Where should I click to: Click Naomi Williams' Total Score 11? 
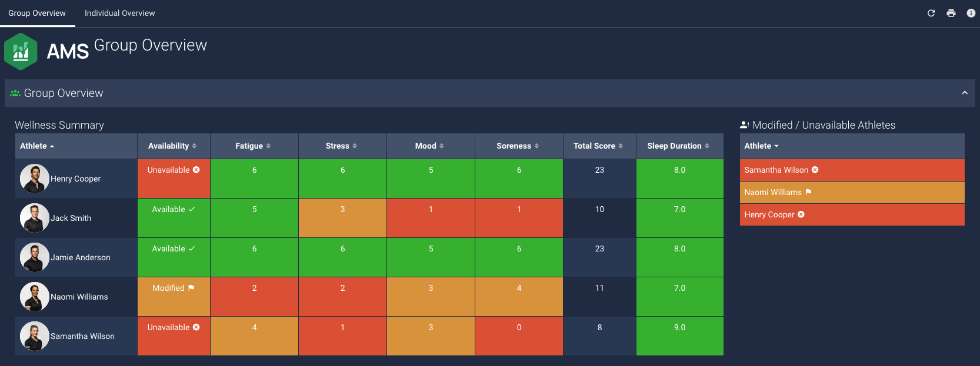600,297
